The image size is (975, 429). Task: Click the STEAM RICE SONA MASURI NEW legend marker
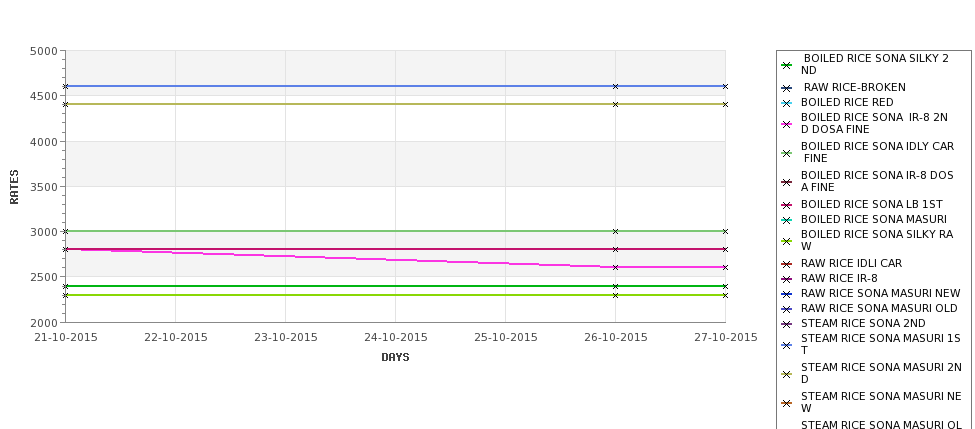tap(787, 404)
